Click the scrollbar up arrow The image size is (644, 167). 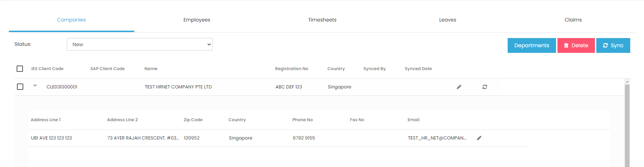(627, 82)
